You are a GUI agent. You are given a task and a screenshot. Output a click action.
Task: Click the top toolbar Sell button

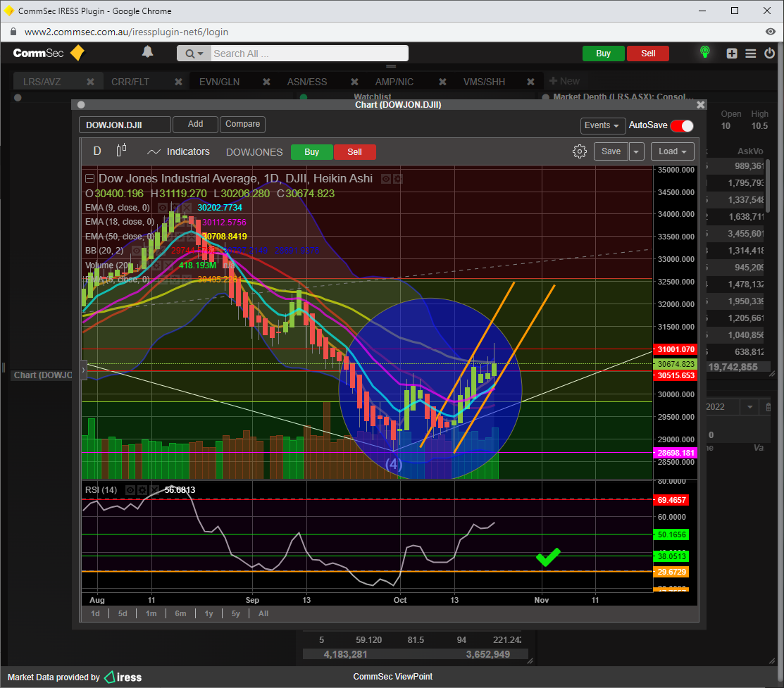648,54
